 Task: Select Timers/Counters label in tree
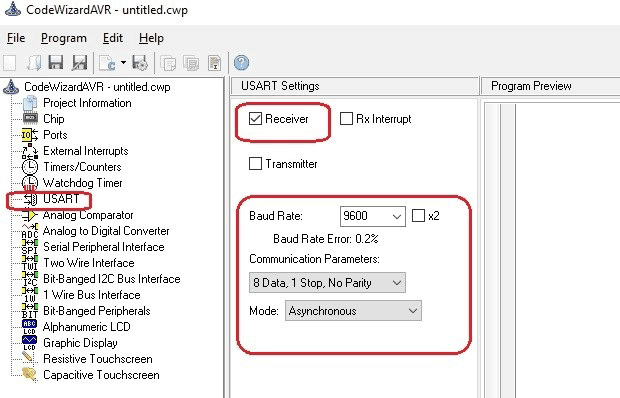tap(82, 167)
